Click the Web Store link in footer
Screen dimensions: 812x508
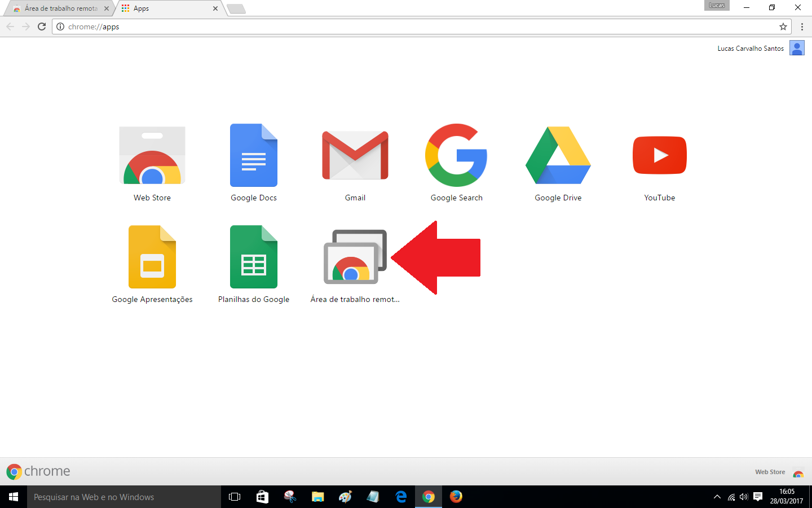point(770,472)
